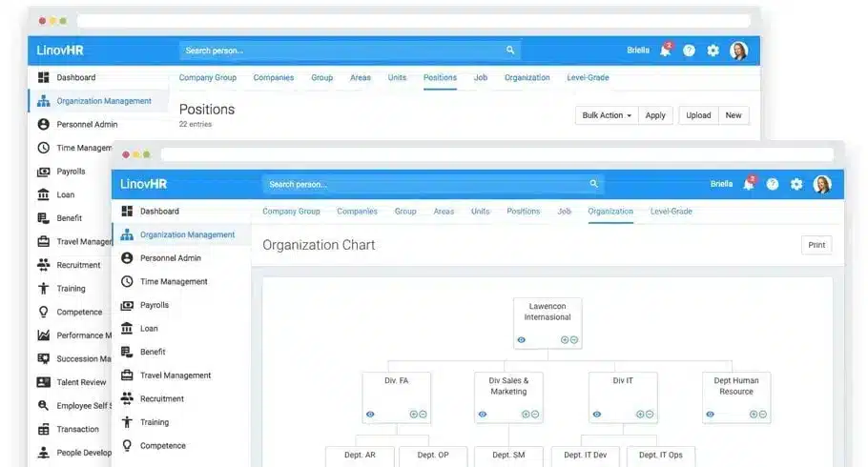Open the Bulk Action dropdown
The height and width of the screenshot is (467, 868).
tap(607, 115)
